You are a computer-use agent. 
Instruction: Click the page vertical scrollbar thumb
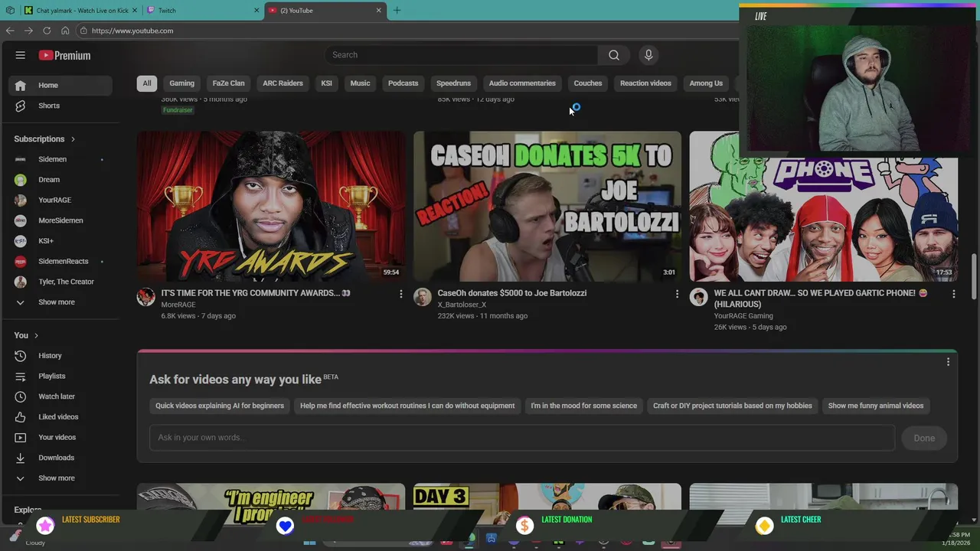[975, 276]
